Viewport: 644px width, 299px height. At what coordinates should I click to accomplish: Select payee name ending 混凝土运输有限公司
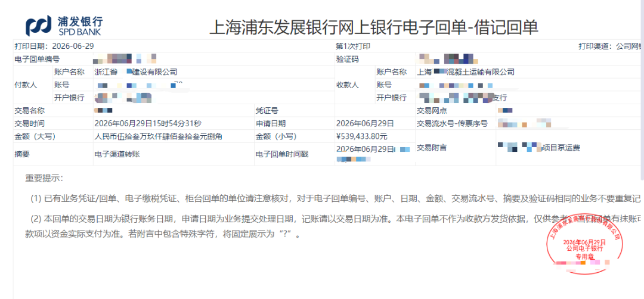click(466, 72)
